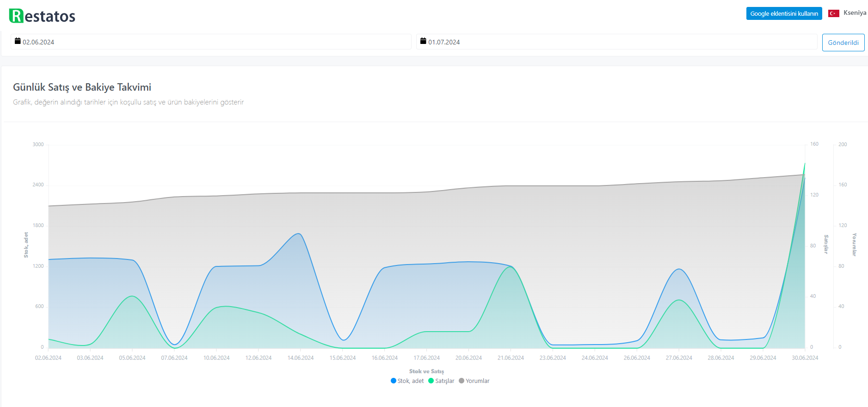Image resolution: width=868 pixels, height=407 pixels.
Task: Click the Stok, adet left axis title
Action: tap(26, 245)
